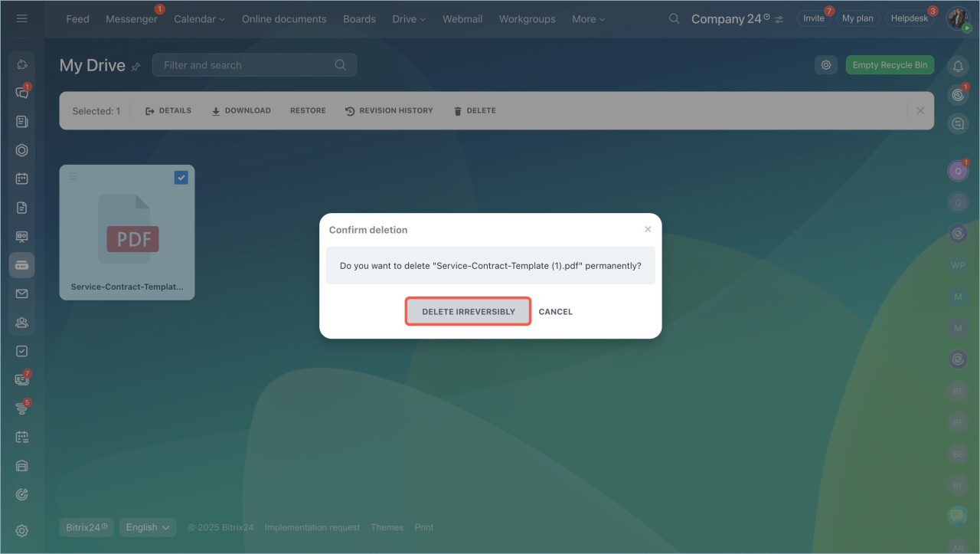980x554 pixels.
Task: Open the calendar icon in left sidebar
Action: coord(21,179)
